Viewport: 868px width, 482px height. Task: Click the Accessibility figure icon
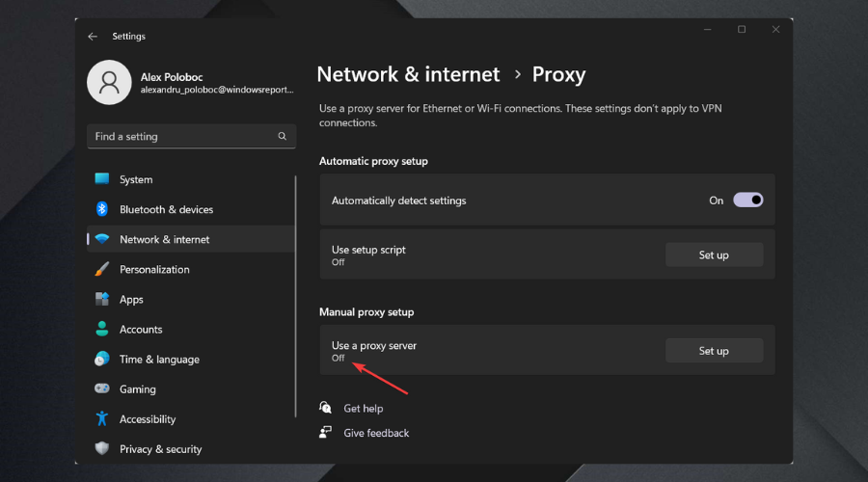102,418
